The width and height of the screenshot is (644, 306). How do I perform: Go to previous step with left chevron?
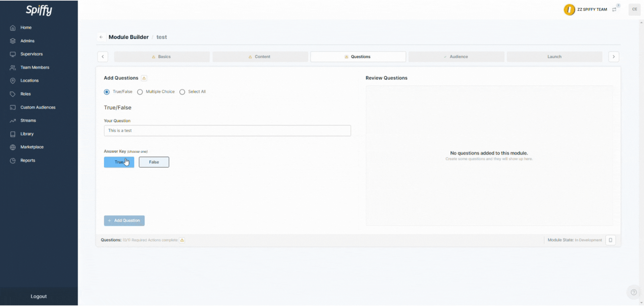(x=103, y=57)
